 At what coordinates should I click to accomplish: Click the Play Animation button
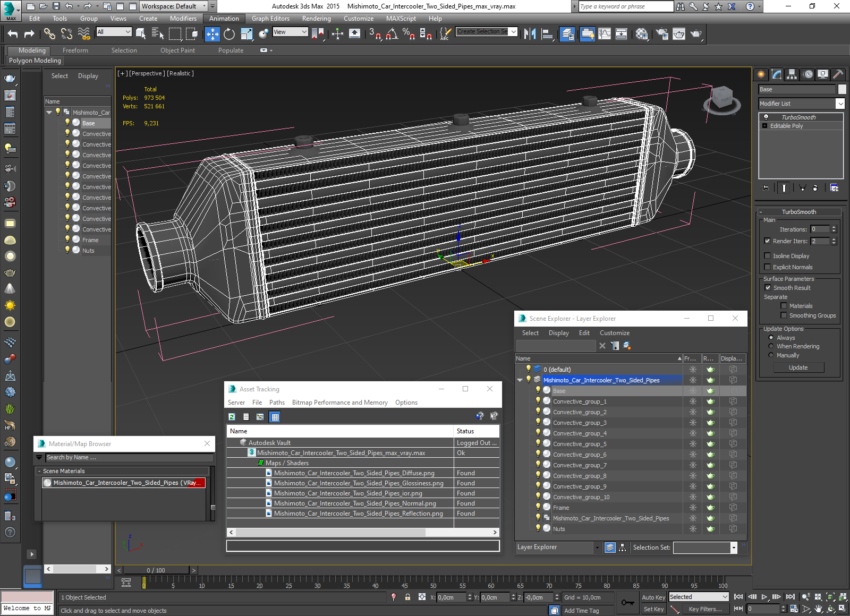[764, 597]
